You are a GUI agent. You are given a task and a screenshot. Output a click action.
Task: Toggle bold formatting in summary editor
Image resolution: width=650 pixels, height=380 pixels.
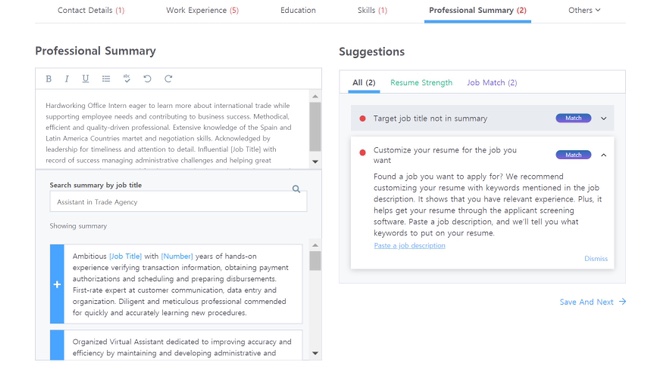tap(49, 79)
